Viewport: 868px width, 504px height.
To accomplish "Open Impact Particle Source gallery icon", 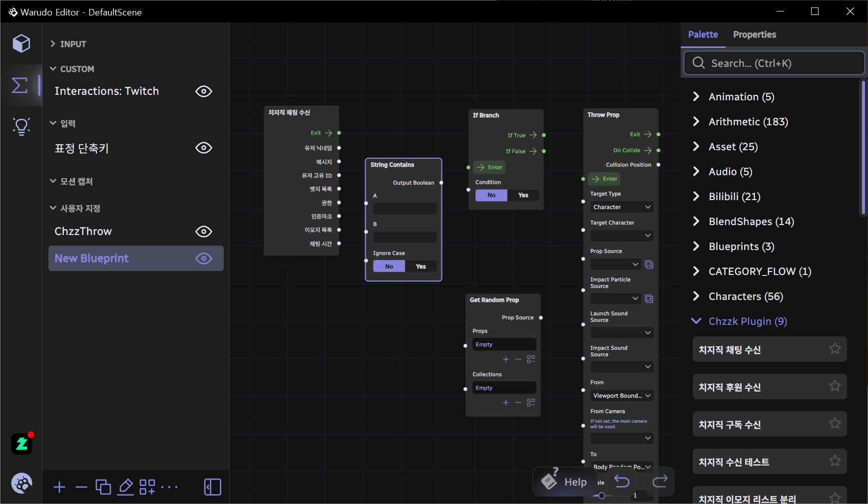I will (649, 299).
